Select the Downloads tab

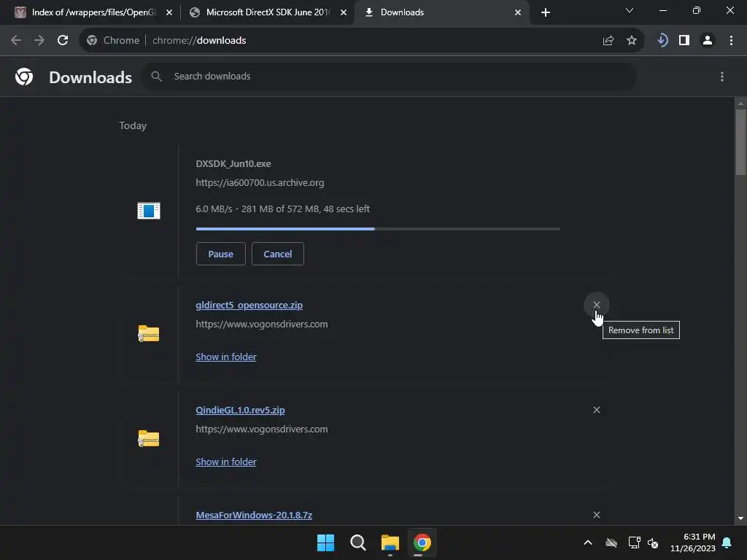pos(442,12)
